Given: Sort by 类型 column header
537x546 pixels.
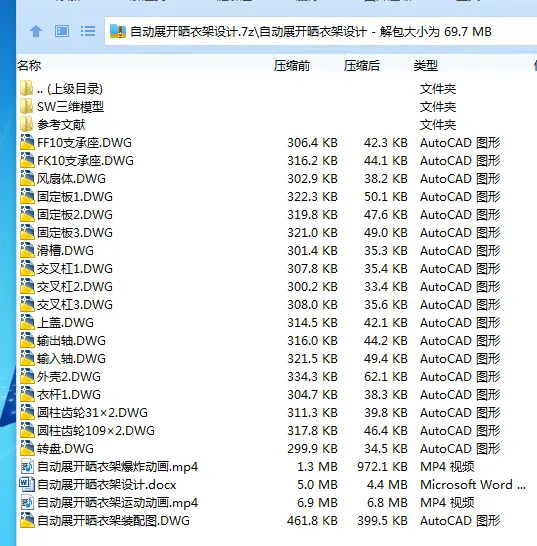Looking at the screenshot, I should pos(426,65).
